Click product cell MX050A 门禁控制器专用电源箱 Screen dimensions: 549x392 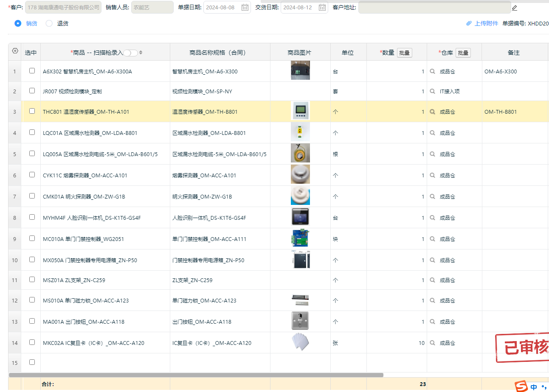point(105,260)
